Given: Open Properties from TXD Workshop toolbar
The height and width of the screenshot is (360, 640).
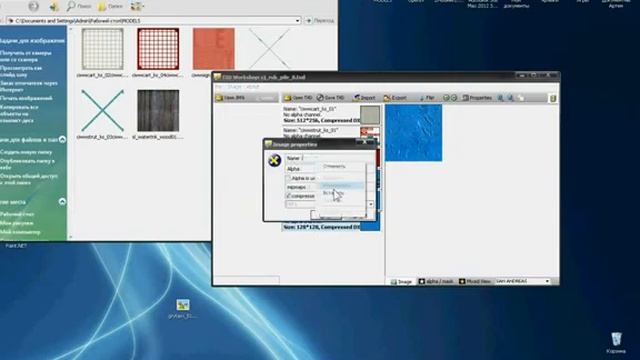Looking at the screenshot, I should coord(477,98).
